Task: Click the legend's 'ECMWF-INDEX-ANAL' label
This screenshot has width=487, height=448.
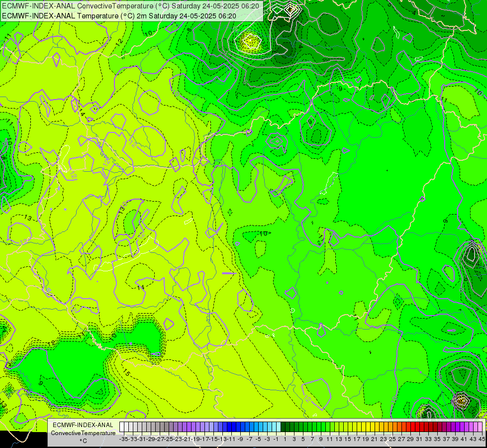Action: pos(83,425)
